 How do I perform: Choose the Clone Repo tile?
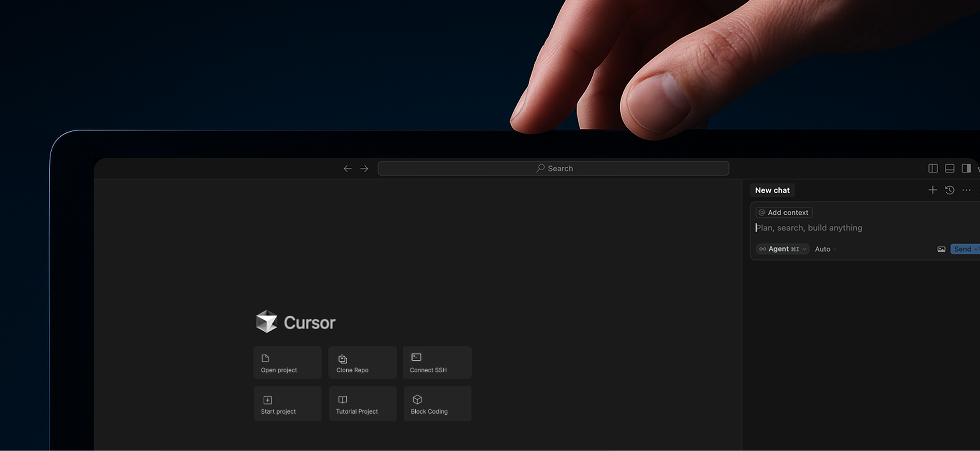(x=362, y=362)
